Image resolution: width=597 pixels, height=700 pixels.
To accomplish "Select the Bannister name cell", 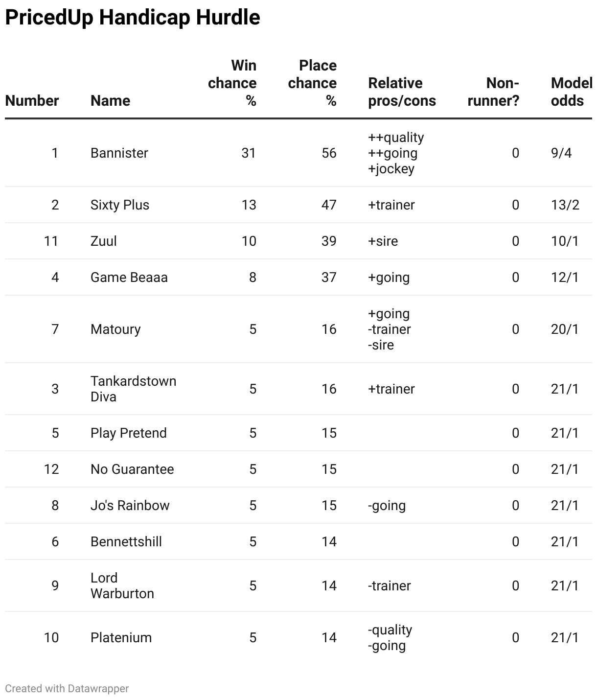I will (x=119, y=153).
